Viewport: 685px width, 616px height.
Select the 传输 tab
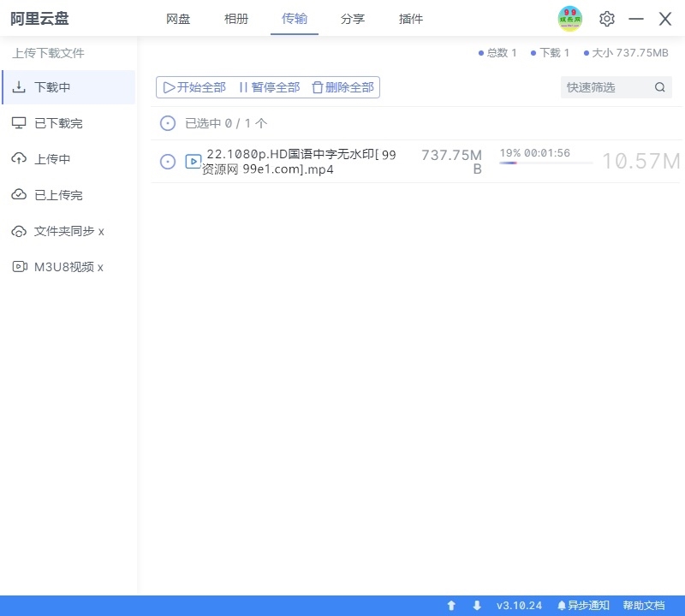tap(294, 19)
